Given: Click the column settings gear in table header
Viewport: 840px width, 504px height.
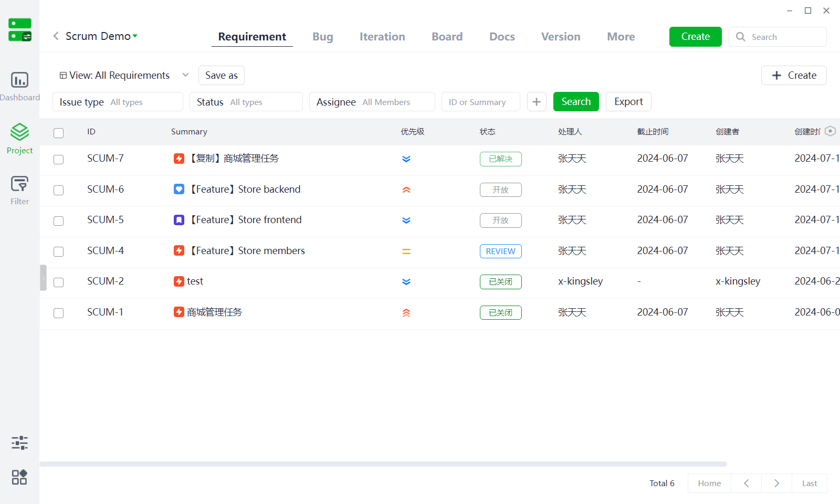Looking at the screenshot, I should pos(830,131).
